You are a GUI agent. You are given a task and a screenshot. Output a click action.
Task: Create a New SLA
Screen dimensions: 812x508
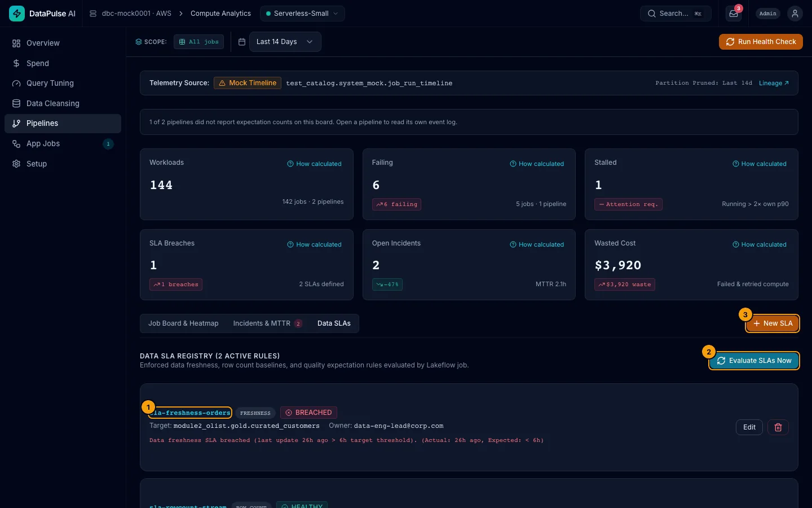pos(773,323)
